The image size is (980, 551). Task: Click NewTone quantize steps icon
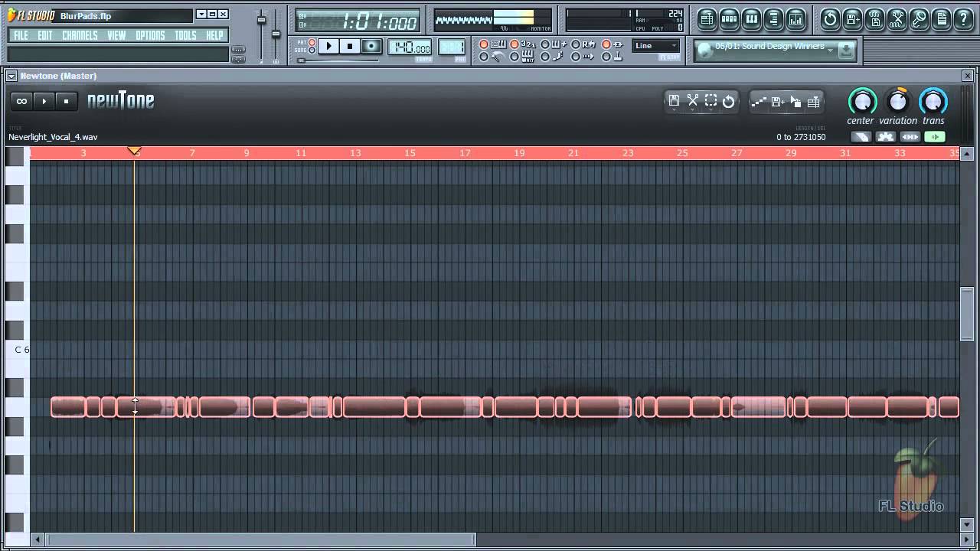(x=759, y=101)
